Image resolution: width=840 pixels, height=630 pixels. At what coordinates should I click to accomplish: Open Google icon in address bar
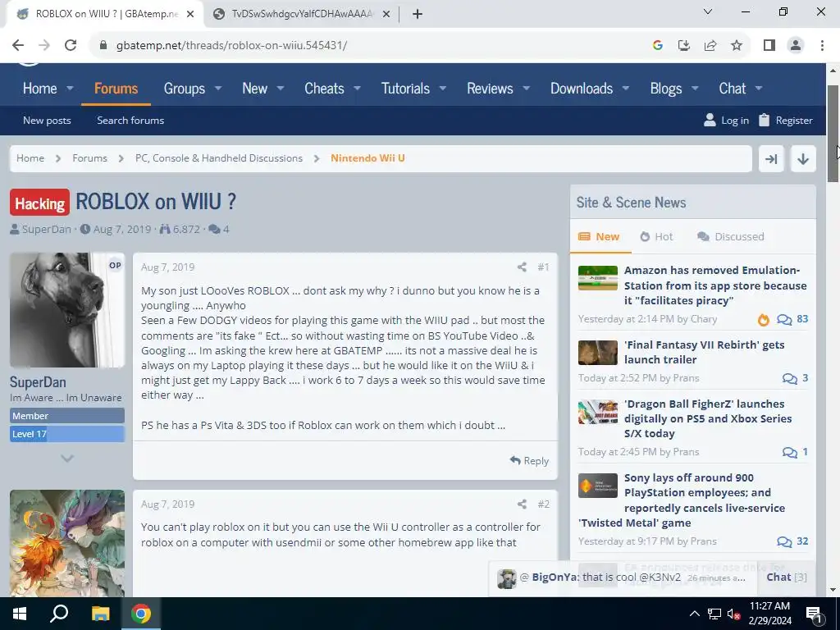pyautogui.click(x=657, y=45)
